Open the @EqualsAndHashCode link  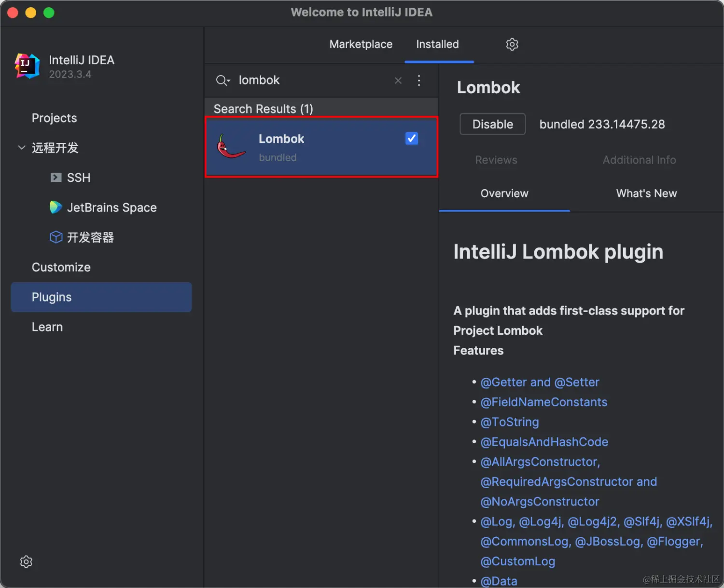[x=544, y=442]
